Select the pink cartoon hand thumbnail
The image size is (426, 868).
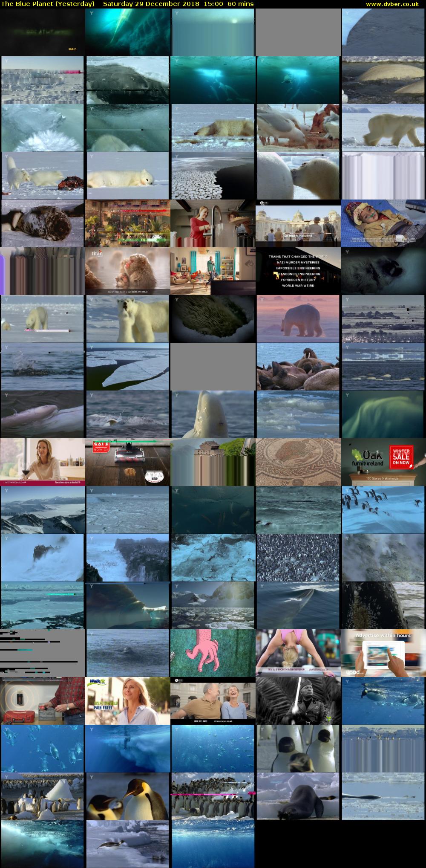coord(213,653)
